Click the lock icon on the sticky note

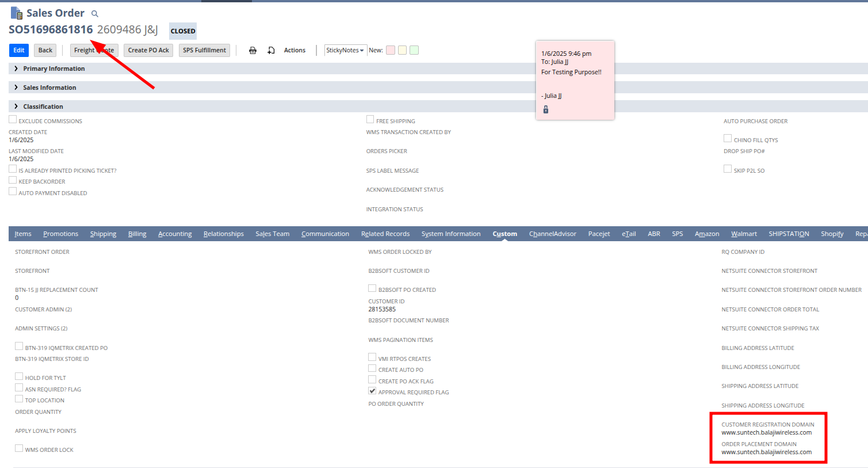546,109
